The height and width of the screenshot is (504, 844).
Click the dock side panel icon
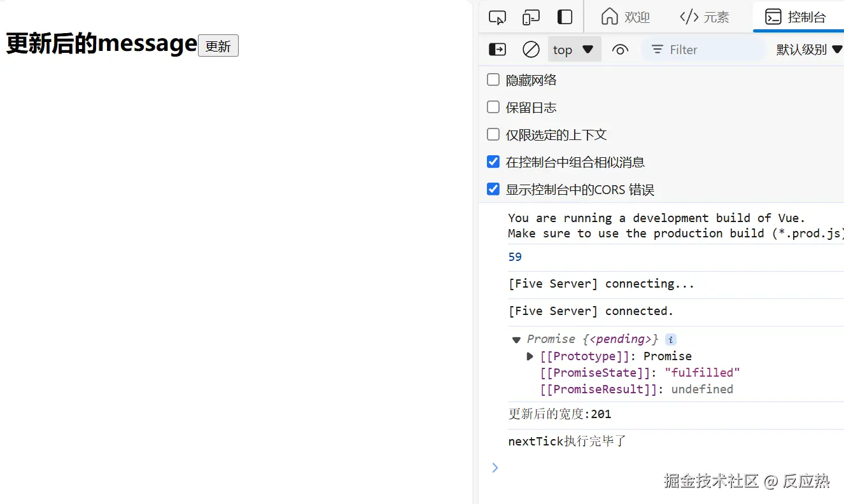565,17
